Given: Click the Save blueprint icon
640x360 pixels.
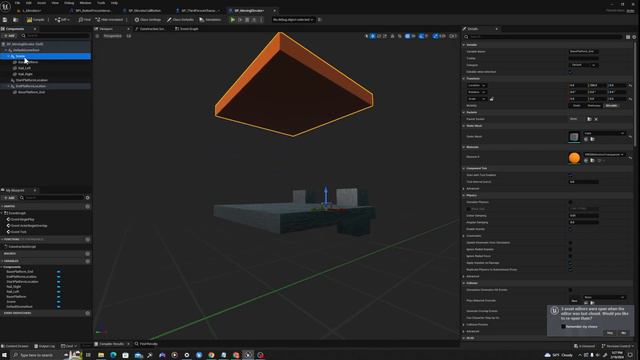Looking at the screenshot, I should [x=5, y=20].
